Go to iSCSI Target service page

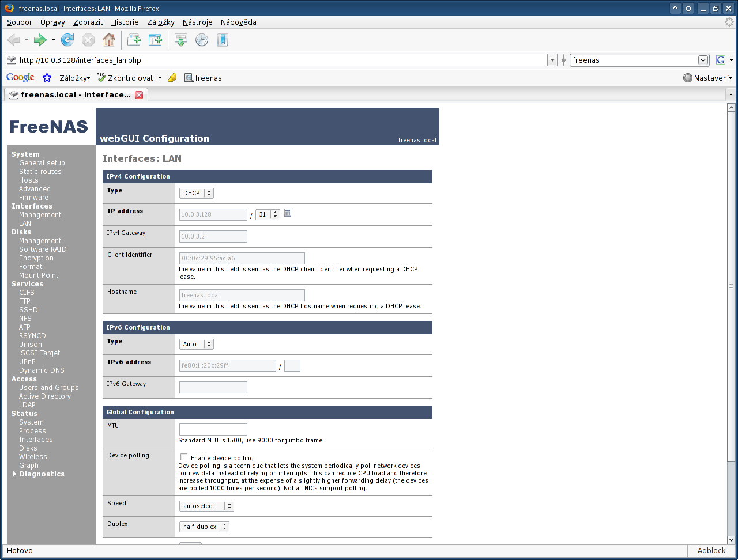click(x=40, y=353)
